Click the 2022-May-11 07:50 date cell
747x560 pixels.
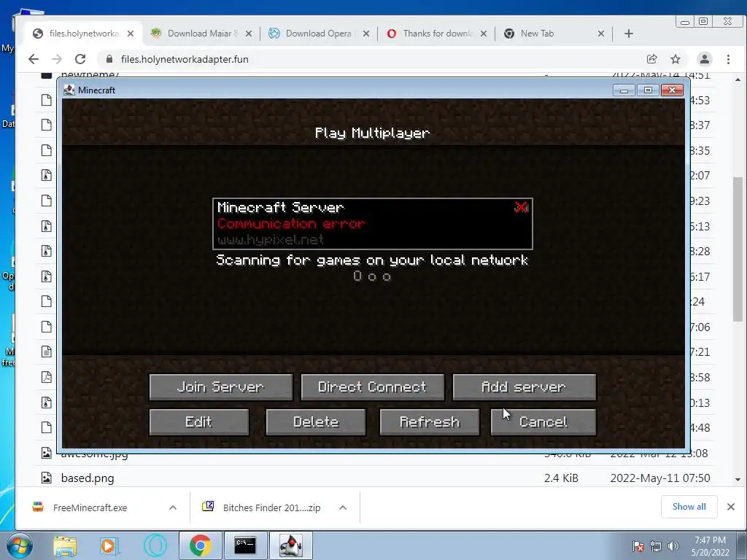[660, 478]
